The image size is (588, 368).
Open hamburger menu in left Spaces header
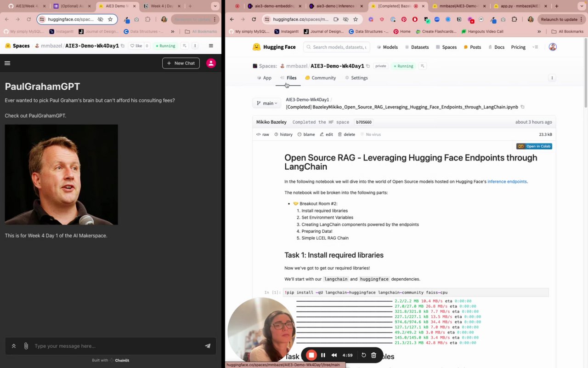(x=211, y=46)
